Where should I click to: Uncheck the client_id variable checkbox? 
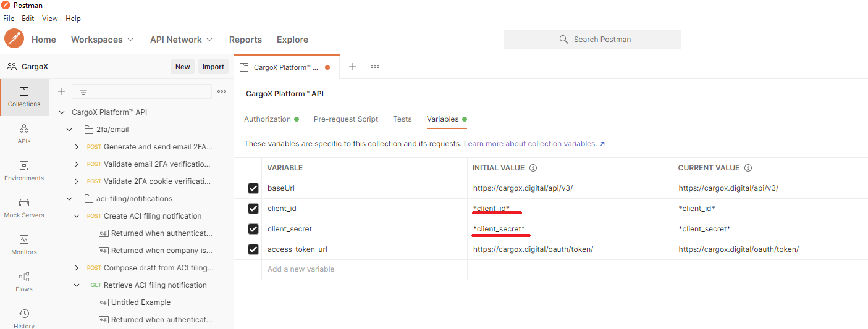pos(253,209)
